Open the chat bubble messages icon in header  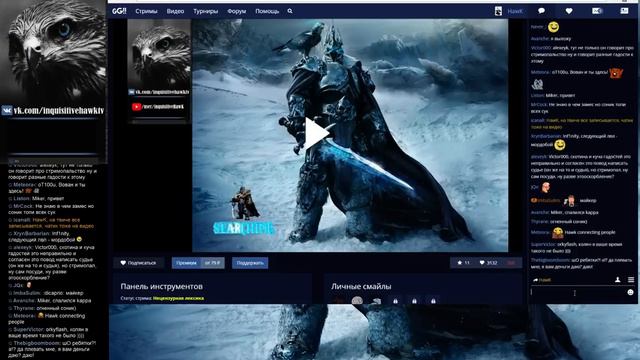point(542,11)
